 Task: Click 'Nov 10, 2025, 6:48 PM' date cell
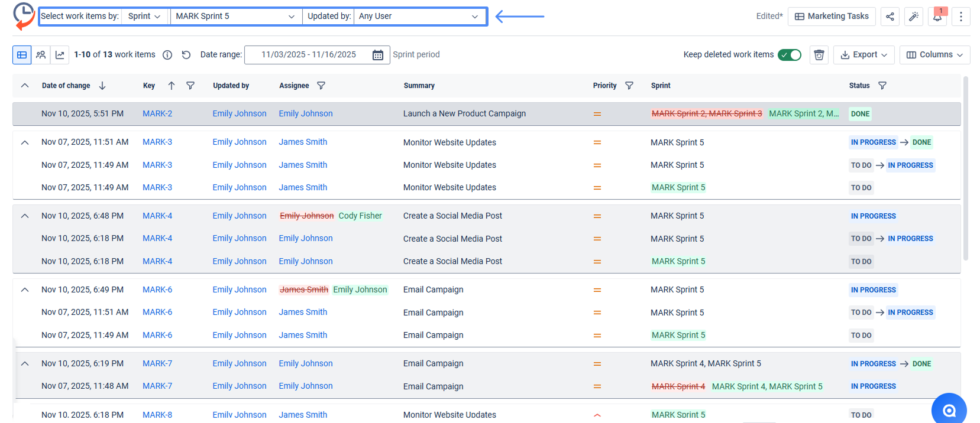coord(82,216)
